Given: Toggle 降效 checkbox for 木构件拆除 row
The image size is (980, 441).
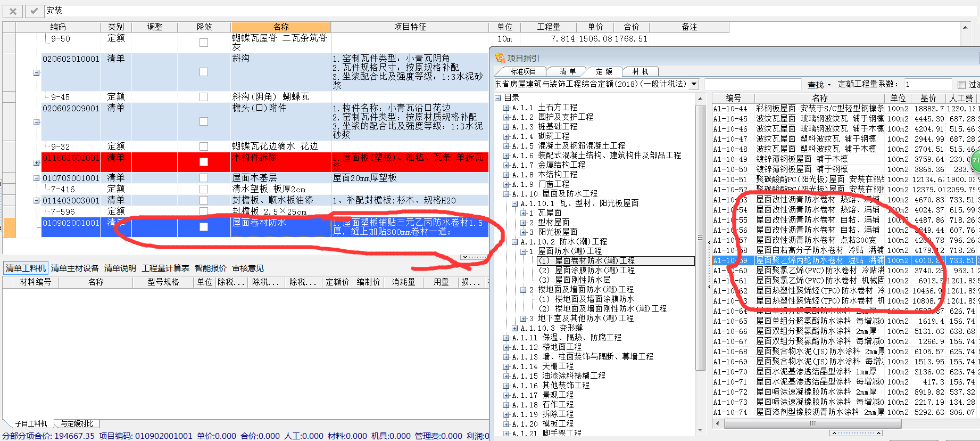Looking at the screenshot, I should pos(204,162).
